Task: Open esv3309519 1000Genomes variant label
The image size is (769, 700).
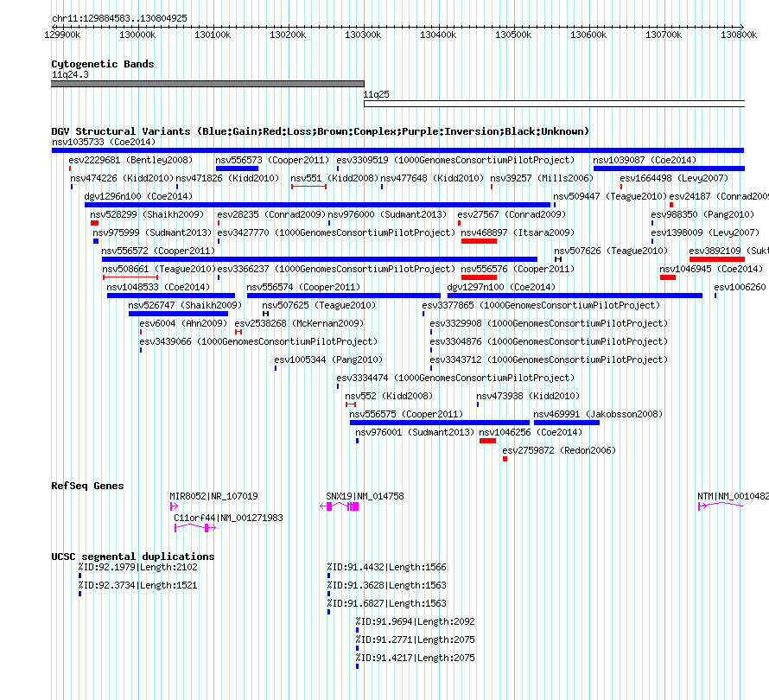Action: click(x=455, y=160)
